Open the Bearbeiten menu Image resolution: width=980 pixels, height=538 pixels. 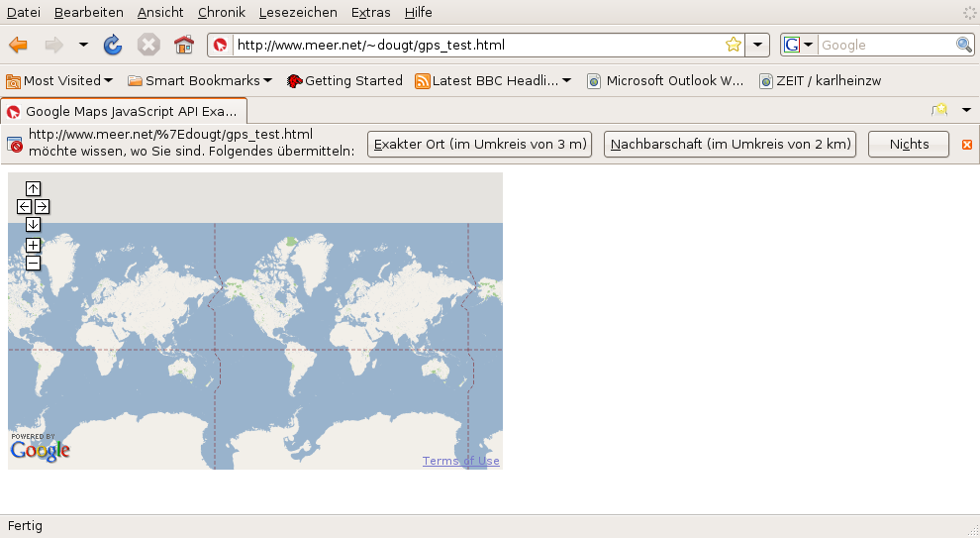tap(89, 13)
